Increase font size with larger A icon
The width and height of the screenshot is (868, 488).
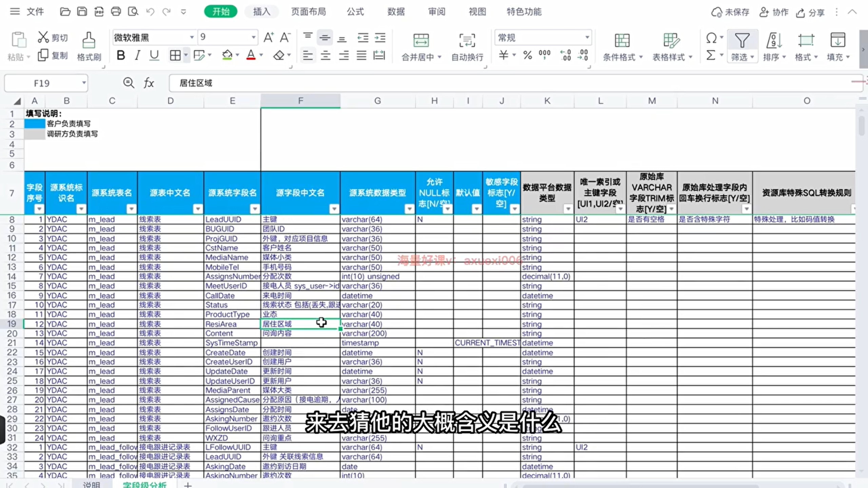tap(268, 37)
